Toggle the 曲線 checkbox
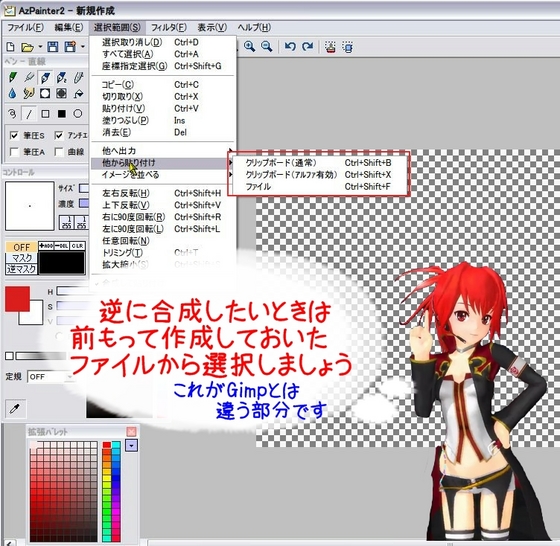The width and height of the screenshot is (560, 546). (59, 152)
